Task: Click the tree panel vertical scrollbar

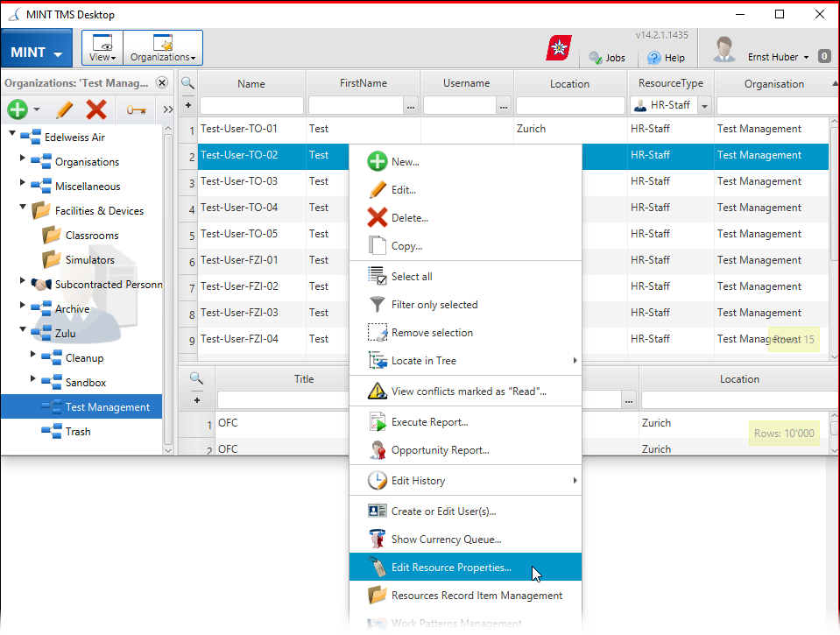Action: click(167, 289)
